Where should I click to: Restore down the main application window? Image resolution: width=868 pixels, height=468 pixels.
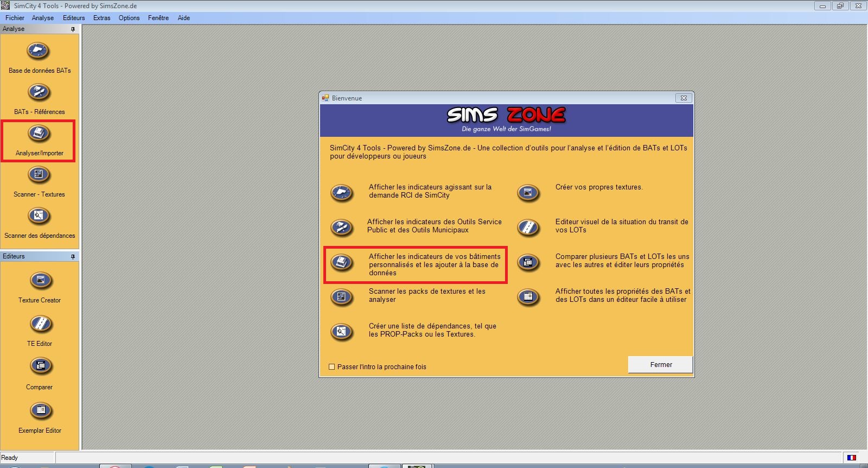click(x=840, y=6)
